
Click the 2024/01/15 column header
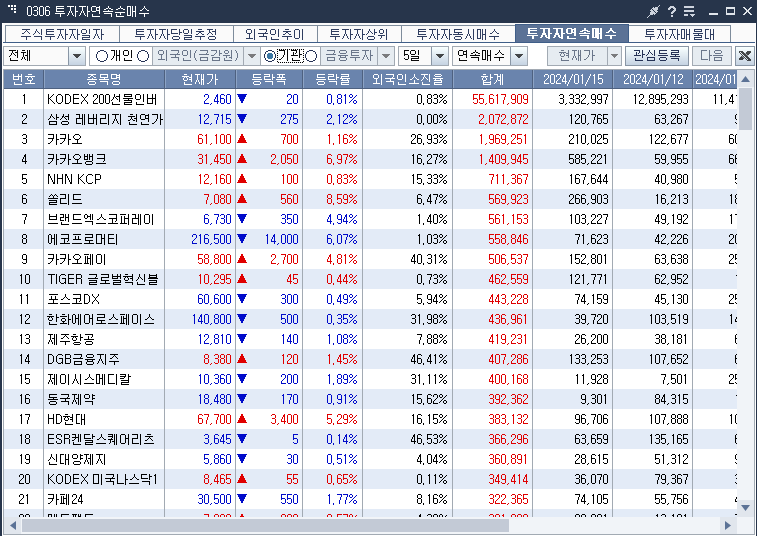573,79
